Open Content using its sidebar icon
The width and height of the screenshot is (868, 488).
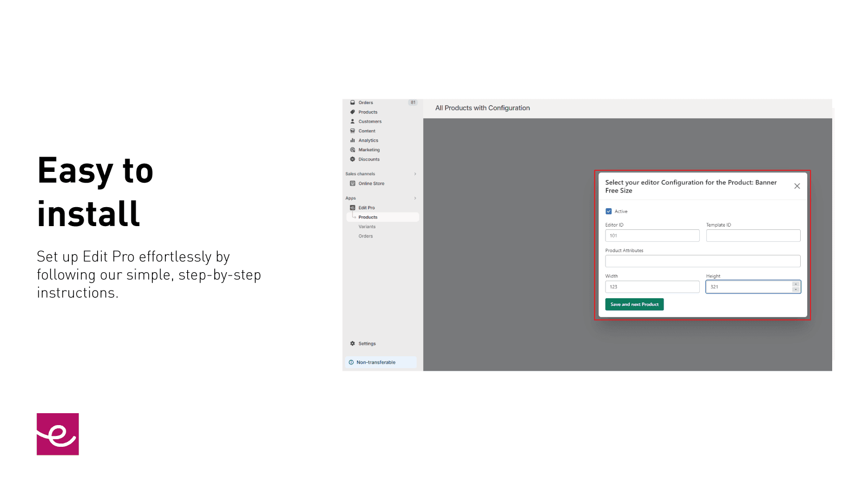pyautogui.click(x=353, y=131)
